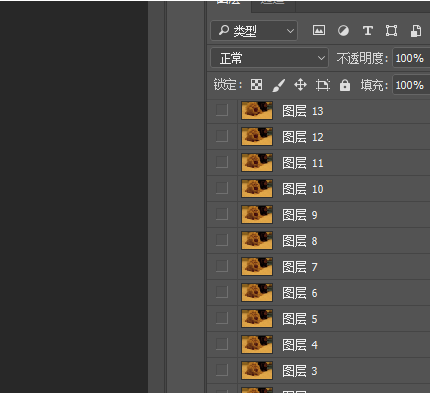Filter layers by smart object type

click(x=416, y=31)
